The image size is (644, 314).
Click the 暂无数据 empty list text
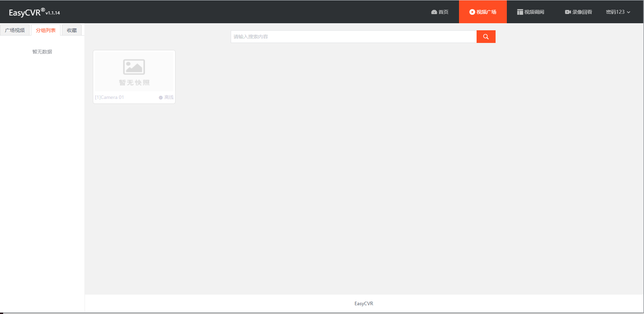pyautogui.click(x=42, y=52)
